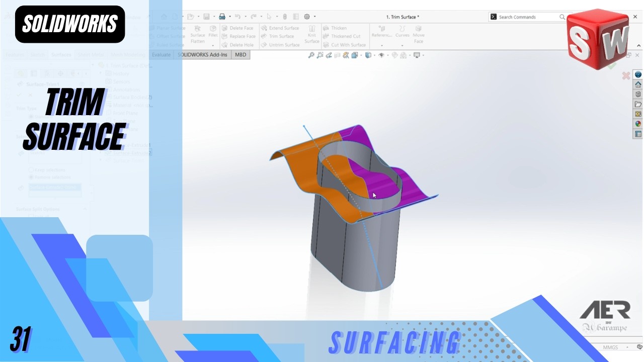This screenshot has height=362, width=644.
Task: Click the Print icon in quick access toolbar
Action: pos(222,17)
